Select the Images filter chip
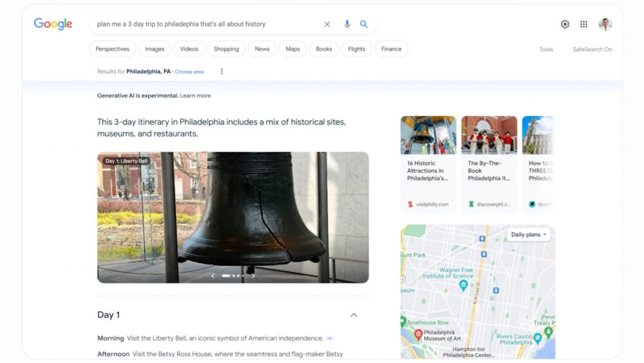Viewport: 644px width, 363px height. pyautogui.click(x=155, y=49)
